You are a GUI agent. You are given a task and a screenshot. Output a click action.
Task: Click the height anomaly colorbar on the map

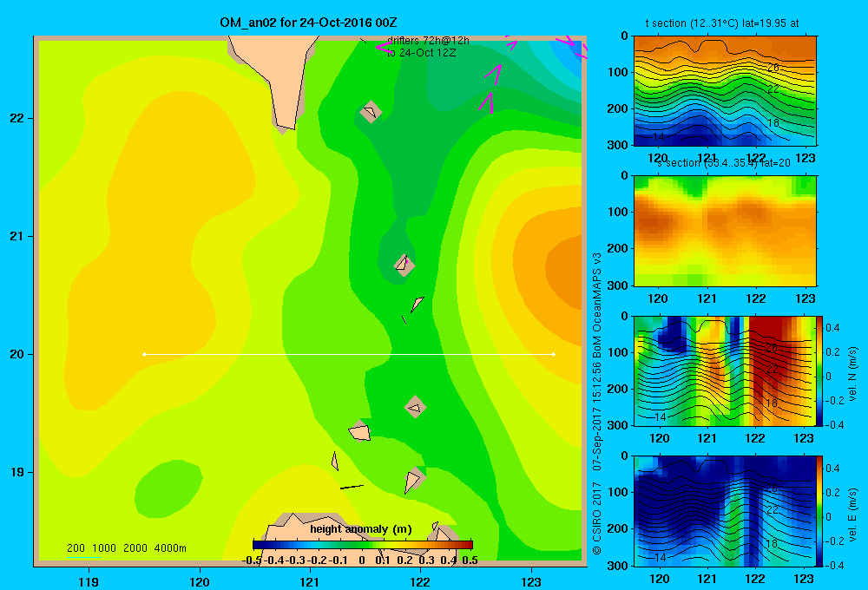[363, 545]
